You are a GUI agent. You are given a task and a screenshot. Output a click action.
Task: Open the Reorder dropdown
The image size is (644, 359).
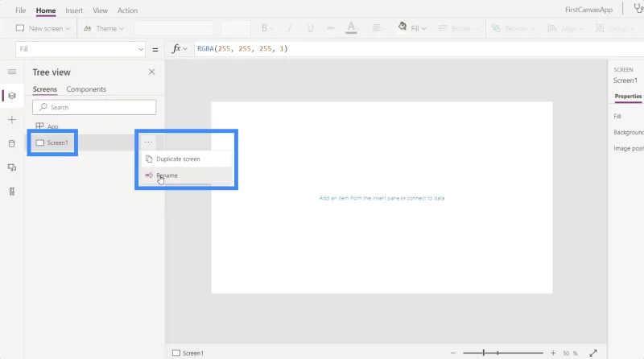[x=514, y=28]
